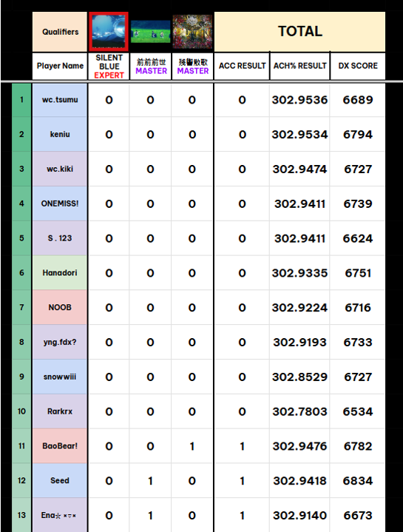Select Seed's DX score 6834

click(358, 481)
